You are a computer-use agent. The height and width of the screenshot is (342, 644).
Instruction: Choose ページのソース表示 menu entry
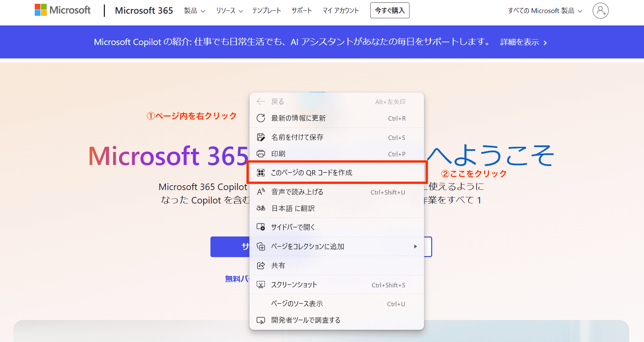coord(337,304)
